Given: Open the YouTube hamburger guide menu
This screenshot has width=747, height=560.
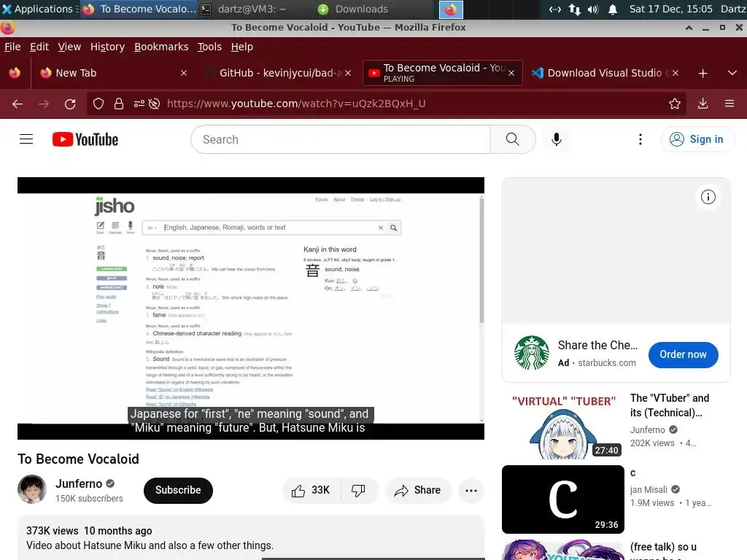Looking at the screenshot, I should [x=26, y=139].
